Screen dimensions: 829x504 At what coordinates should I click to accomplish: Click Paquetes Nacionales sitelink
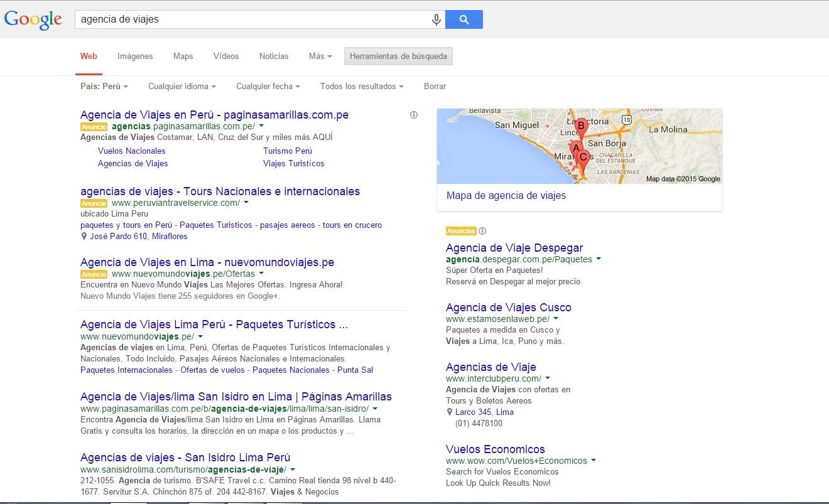coord(291,370)
